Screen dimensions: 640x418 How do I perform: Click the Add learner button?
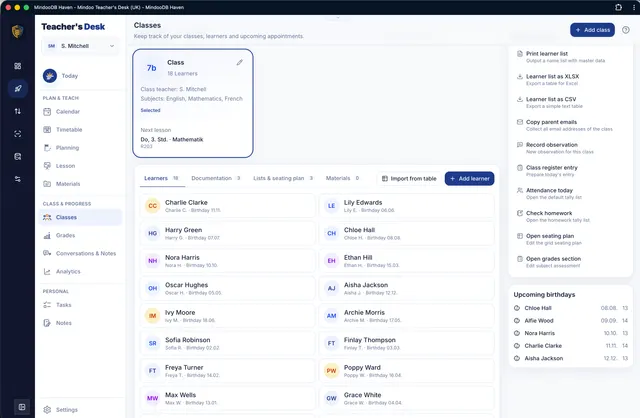click(469, 178)
